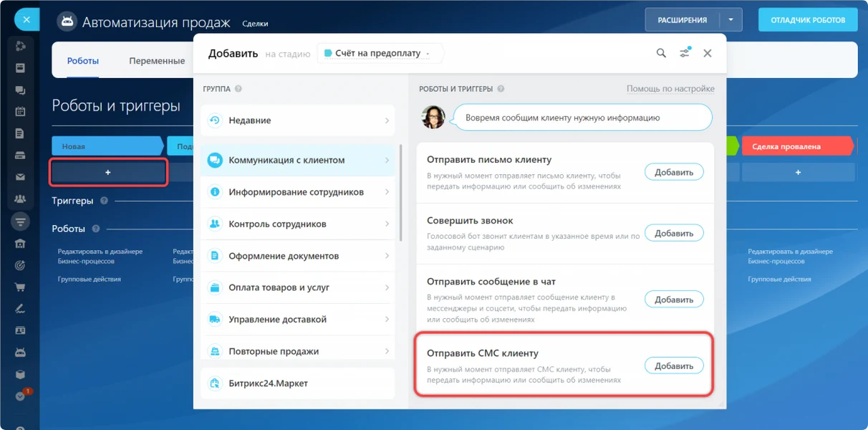The width and height of the screenshot is (868, 430).
Task: Open the chat messages sidebar icon
Action: [x=20, y=90]
